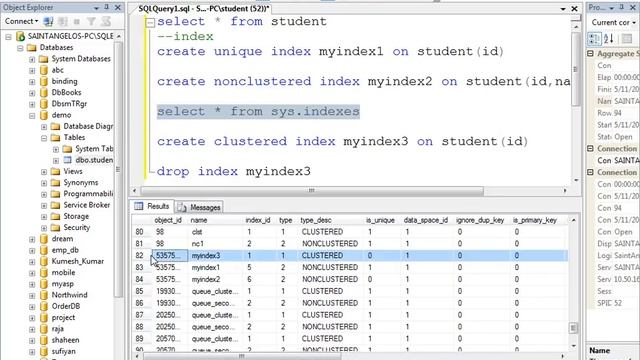The image size is (640, 360).
Task: Expand the binding database node
Action: point(32,82)
